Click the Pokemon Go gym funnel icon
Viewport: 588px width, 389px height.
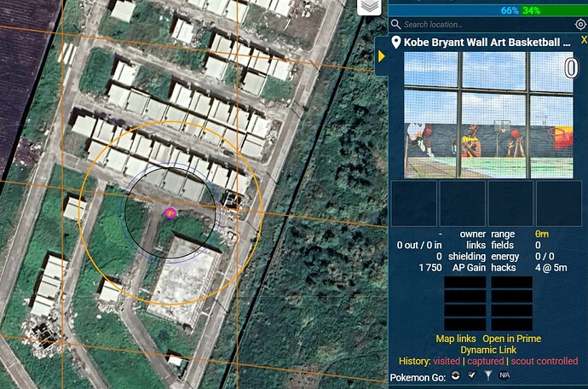pos(488,375)
